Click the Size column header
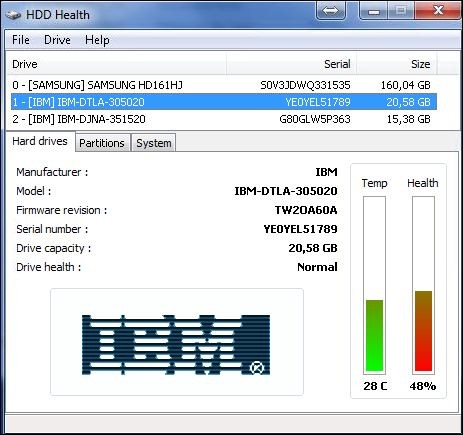 (x=397, y=64)
